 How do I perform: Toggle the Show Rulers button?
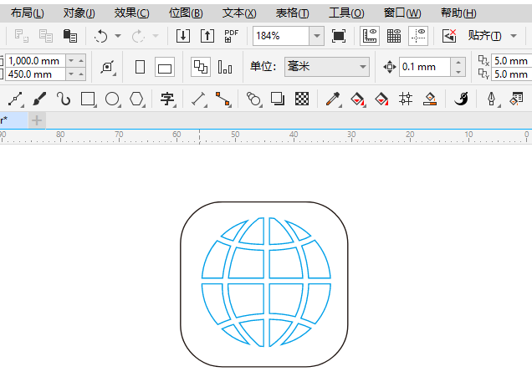(x=370, y=36)
